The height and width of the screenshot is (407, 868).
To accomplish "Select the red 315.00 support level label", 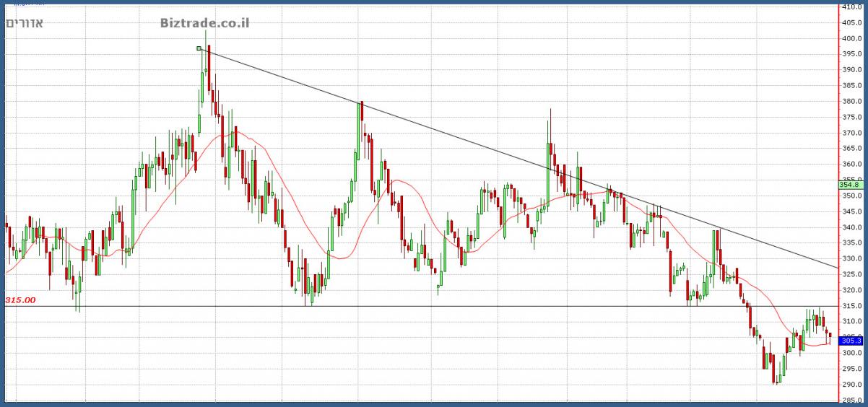I will pos(20,299).
